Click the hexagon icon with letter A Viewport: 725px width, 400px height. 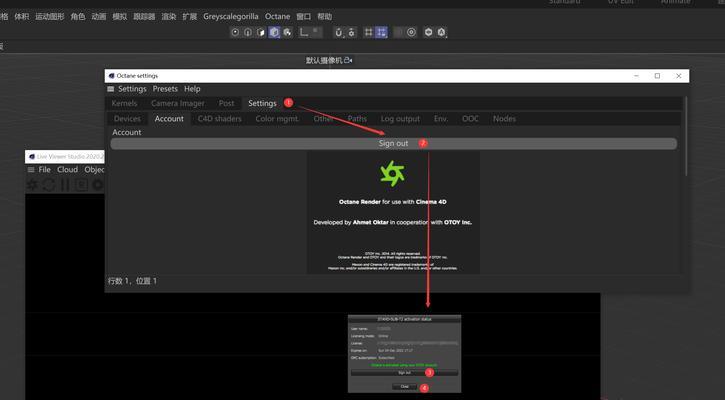[442, 32]
